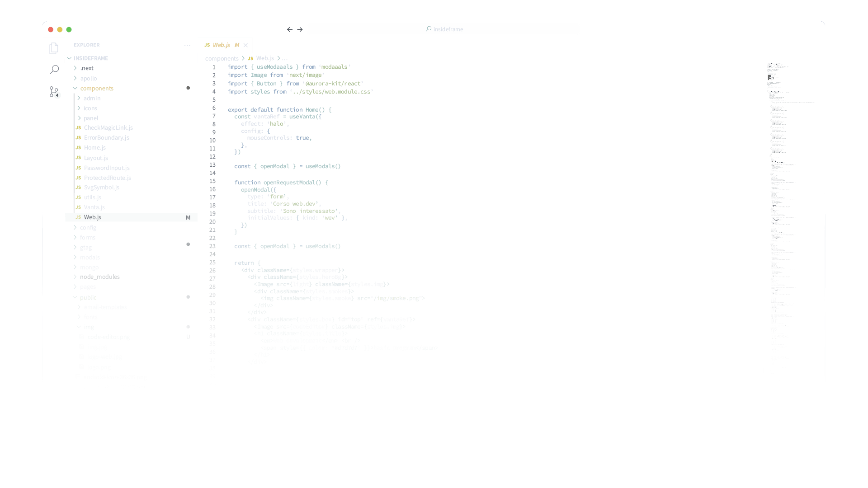This screenshot has height=488, width=868.
Task: Click the code minimap
Action: coord(791,208)
